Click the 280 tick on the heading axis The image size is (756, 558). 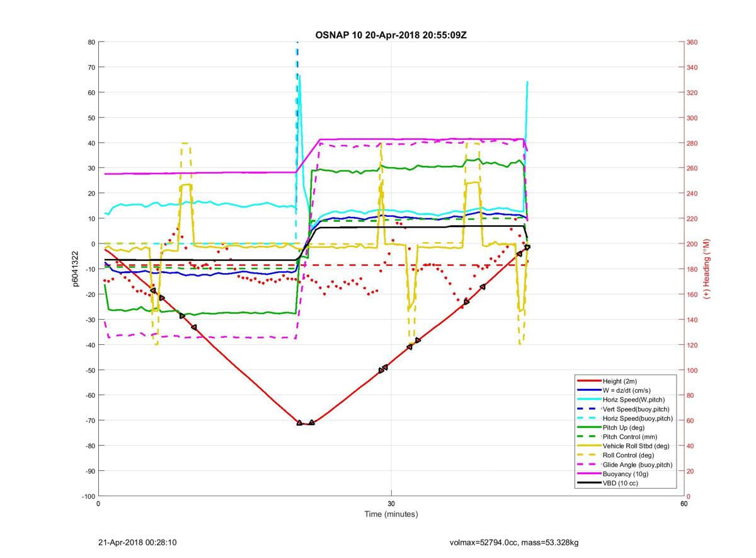(x=692, y=143)
